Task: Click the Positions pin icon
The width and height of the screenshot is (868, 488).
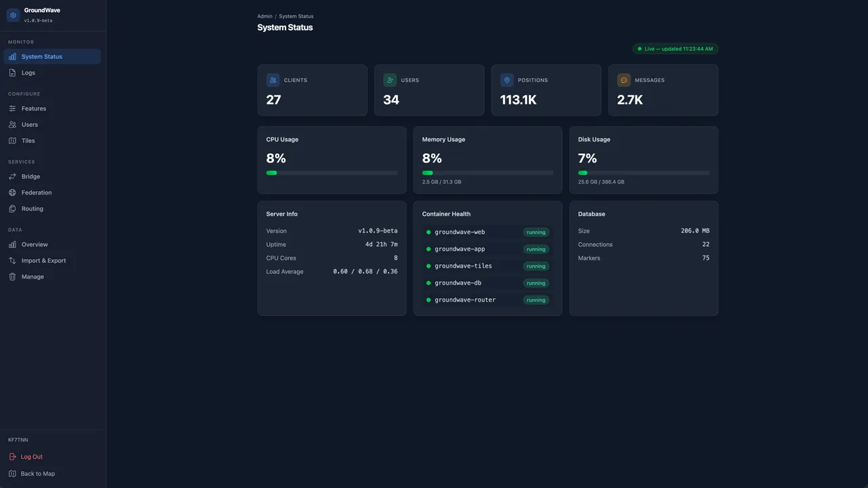Action: tap(507, 80)
